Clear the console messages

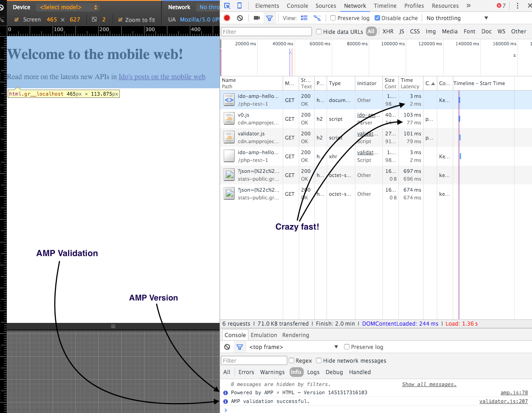227,347
